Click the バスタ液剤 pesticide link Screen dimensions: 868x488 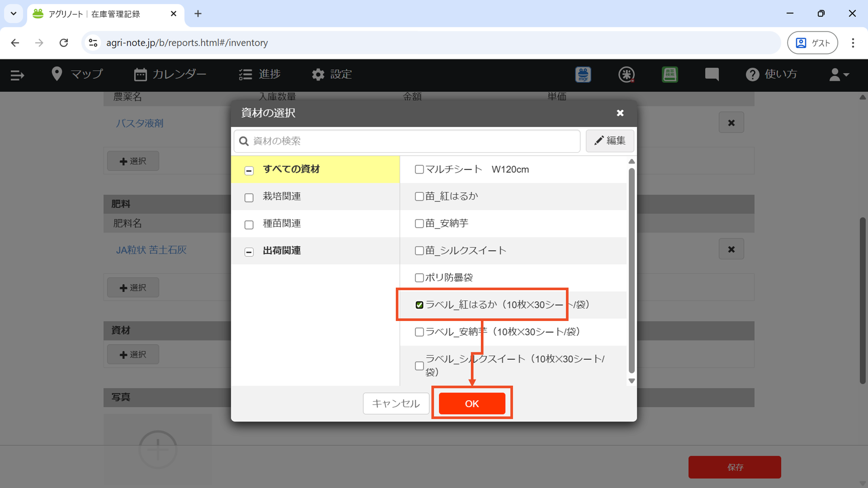tap(139, 123)
